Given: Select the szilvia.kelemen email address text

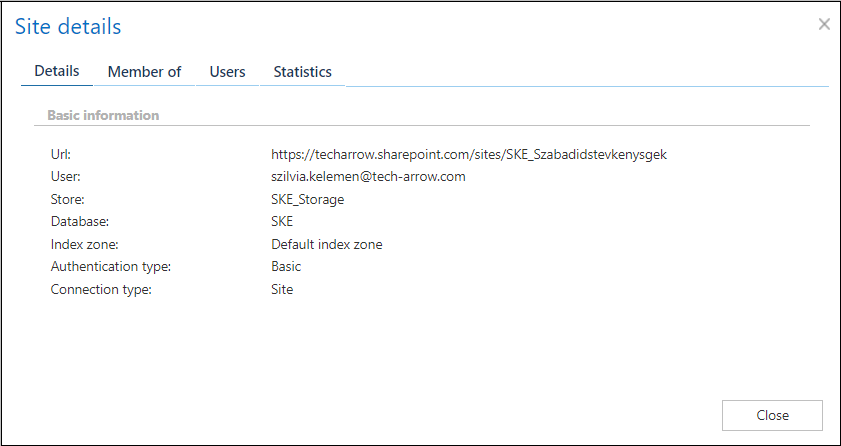Looking at the screenshot, I should tap(368, 177).
